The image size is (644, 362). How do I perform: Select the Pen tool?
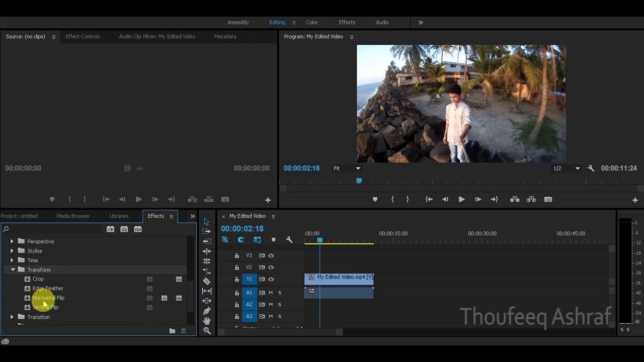[207, 311]
